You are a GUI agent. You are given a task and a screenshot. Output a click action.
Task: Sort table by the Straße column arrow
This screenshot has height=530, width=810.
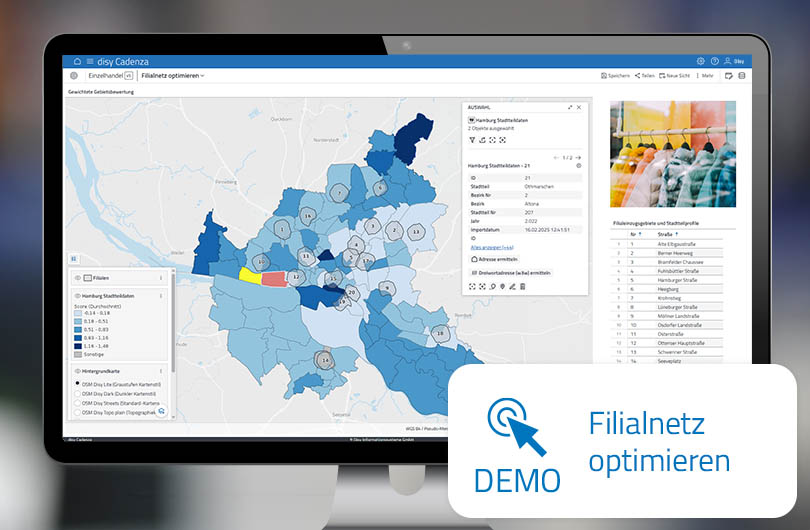point(676,235)
